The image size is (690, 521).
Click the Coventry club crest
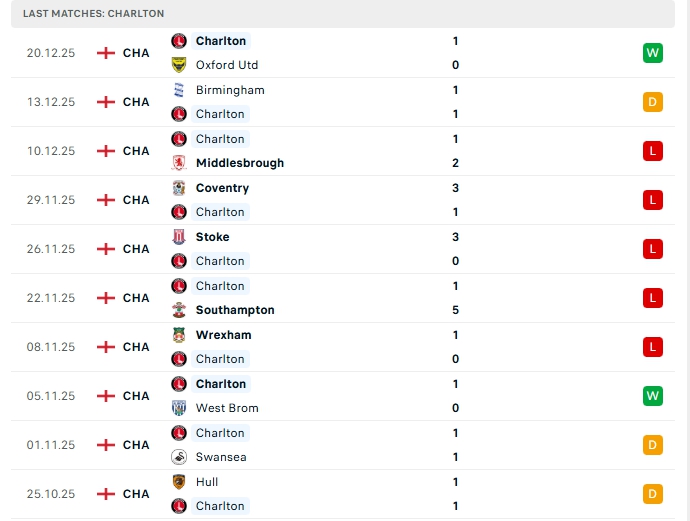point(179,188)
